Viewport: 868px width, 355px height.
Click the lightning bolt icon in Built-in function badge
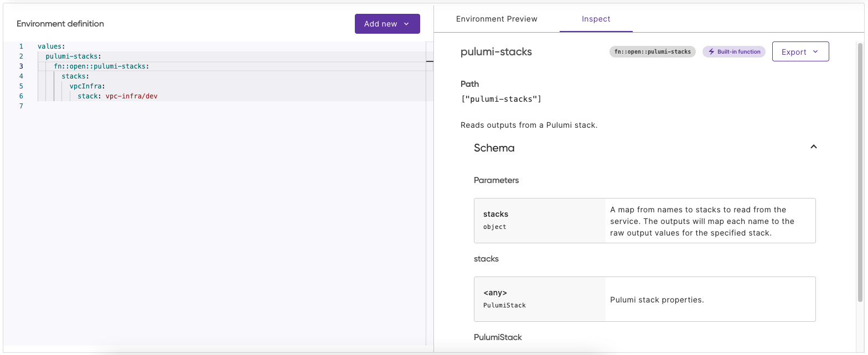pos(711,51)
